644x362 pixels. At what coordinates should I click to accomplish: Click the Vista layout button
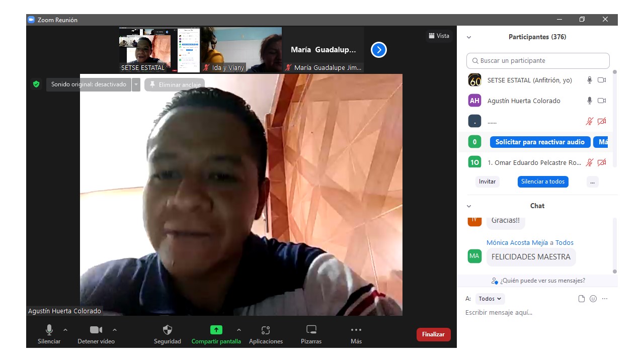(x=439, y=36)
